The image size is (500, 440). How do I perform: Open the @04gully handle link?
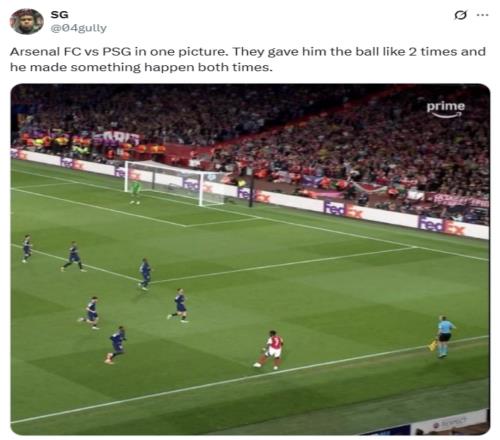78,28
